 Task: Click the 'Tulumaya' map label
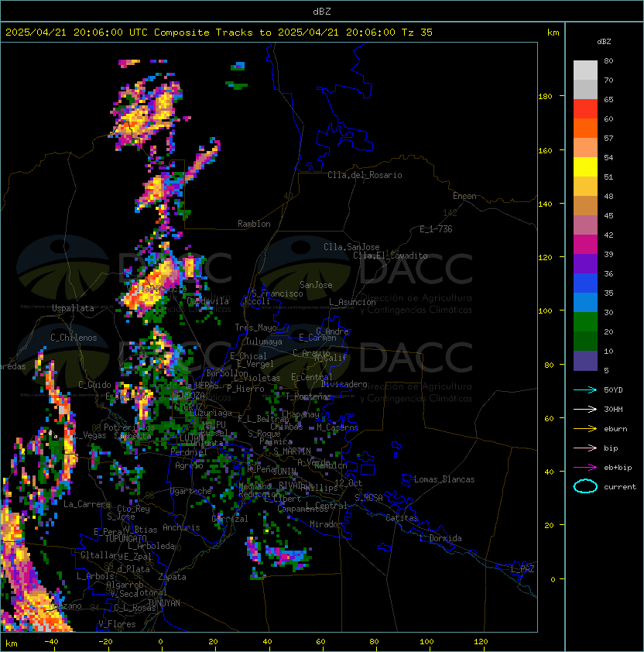pos(264,341)
